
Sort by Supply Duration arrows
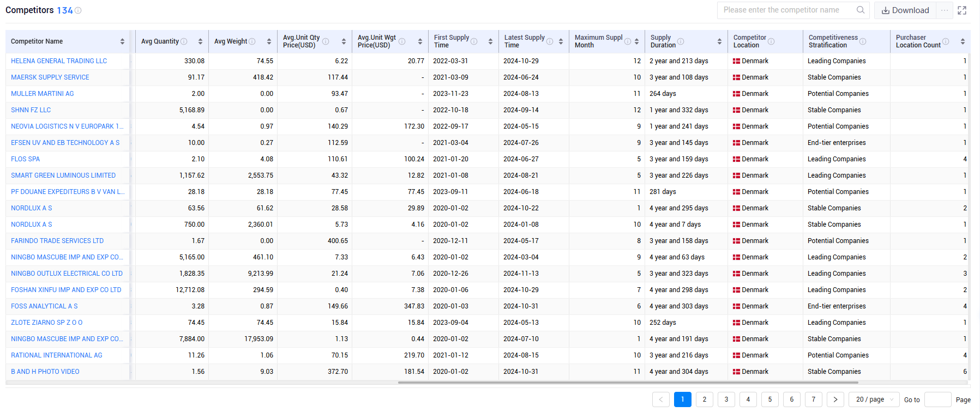pos(719,41)
